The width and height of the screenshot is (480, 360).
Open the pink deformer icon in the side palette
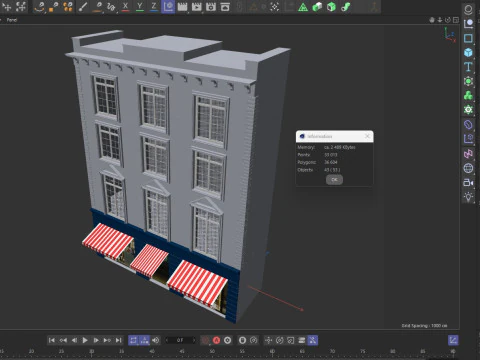coord(468,154)
